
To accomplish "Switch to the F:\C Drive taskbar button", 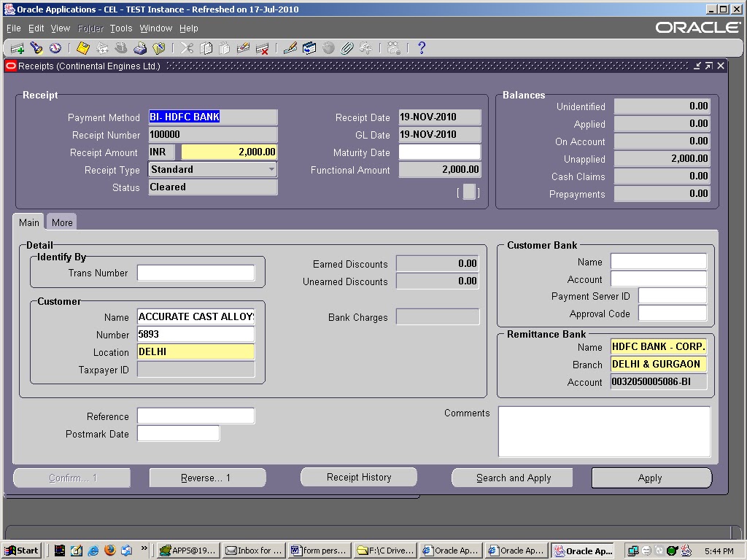I will [386, 551].
